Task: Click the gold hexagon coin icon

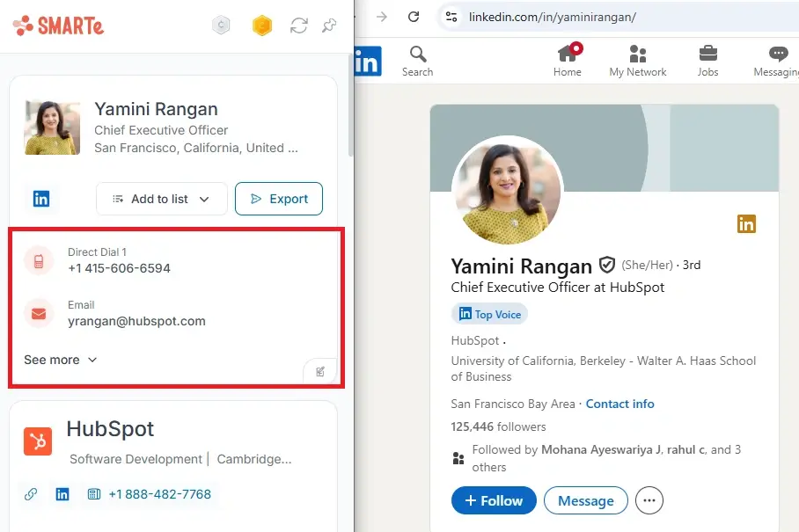Action: pos(262,25)
